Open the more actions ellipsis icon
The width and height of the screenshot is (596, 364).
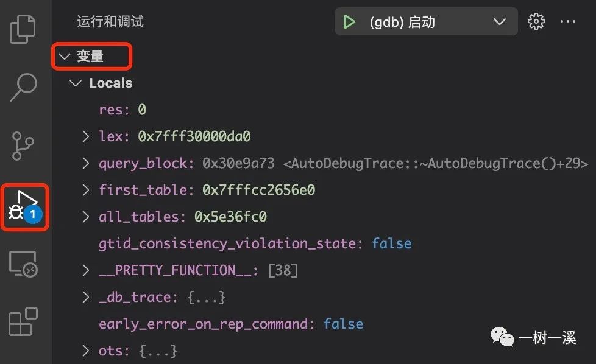[x=568, y=21]
